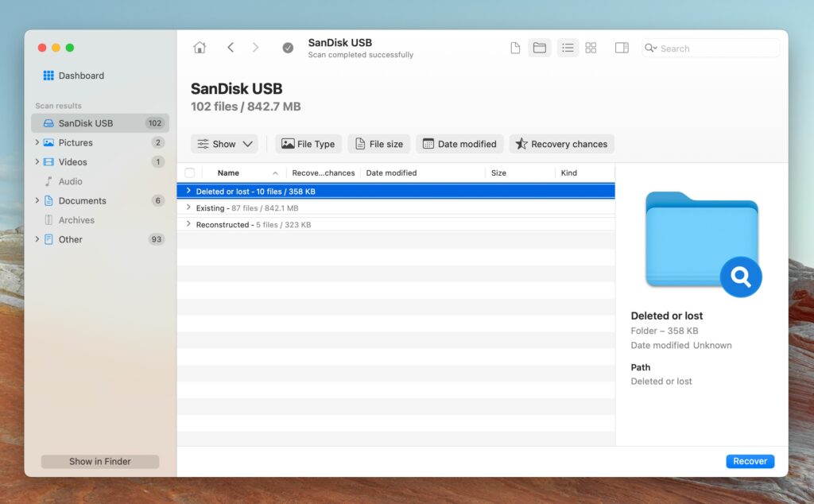
Task: Open the File Type filter
Action: [x=308, y=144]
